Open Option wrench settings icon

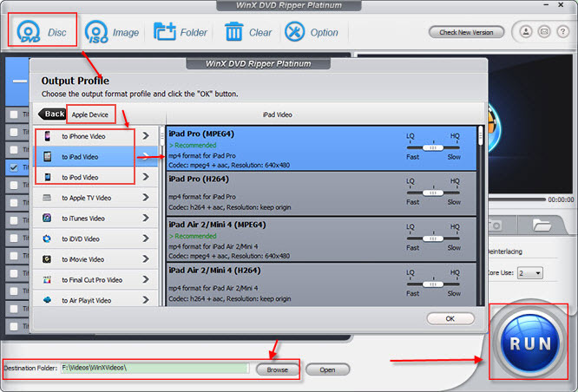coord(294,32)
